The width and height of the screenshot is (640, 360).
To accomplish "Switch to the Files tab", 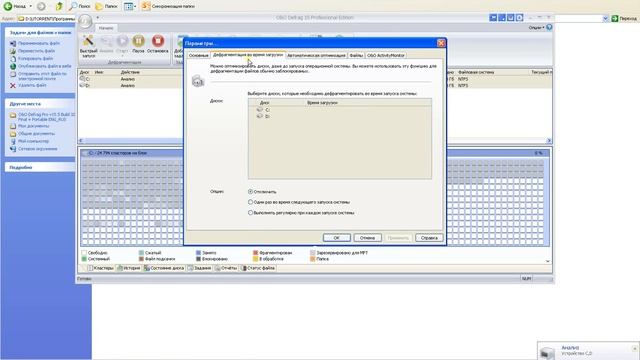I will point(356,55).
